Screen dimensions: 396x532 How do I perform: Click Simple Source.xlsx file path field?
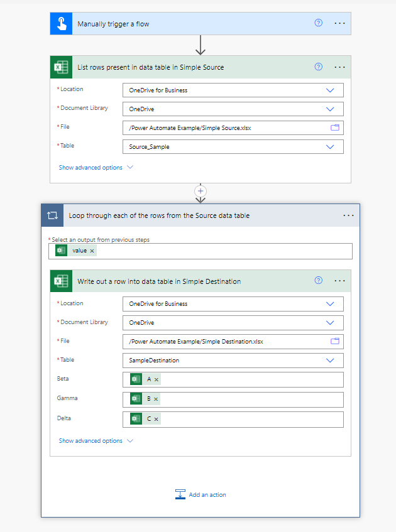point(233,128)
